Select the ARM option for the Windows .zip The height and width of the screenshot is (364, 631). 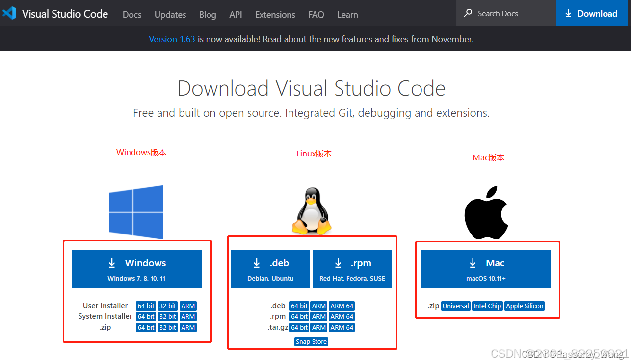[188, 327]
